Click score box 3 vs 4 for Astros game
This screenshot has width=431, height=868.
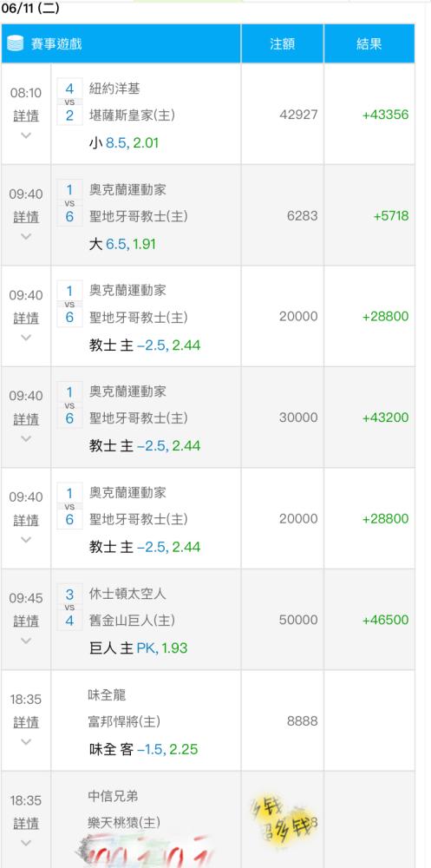pyautogui.click(x=69, y=607)
